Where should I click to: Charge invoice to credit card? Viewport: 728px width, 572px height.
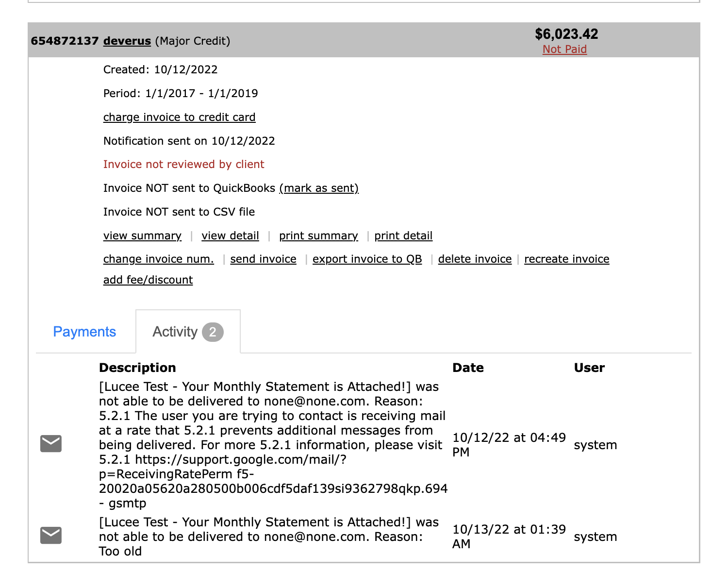(x=179, y=117)
